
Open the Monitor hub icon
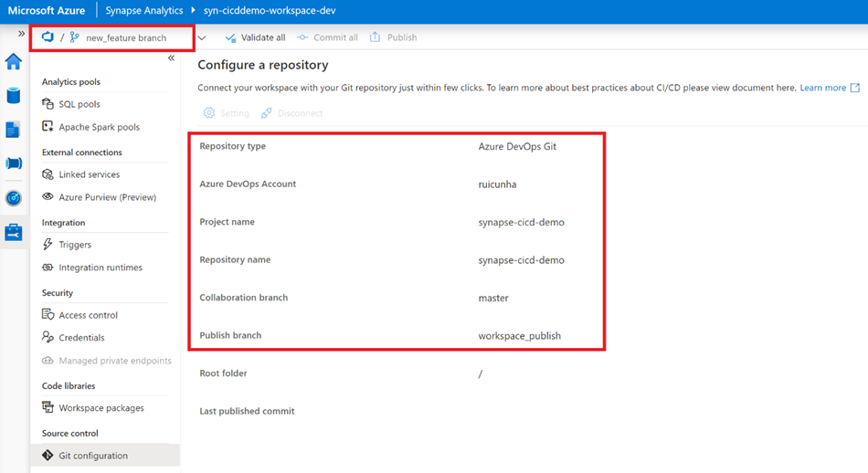pyautogui.click(x=14, y=197)
